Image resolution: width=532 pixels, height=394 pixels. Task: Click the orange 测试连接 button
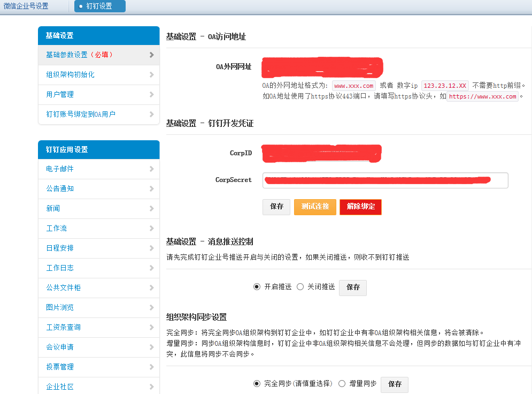tap(315, 207)
